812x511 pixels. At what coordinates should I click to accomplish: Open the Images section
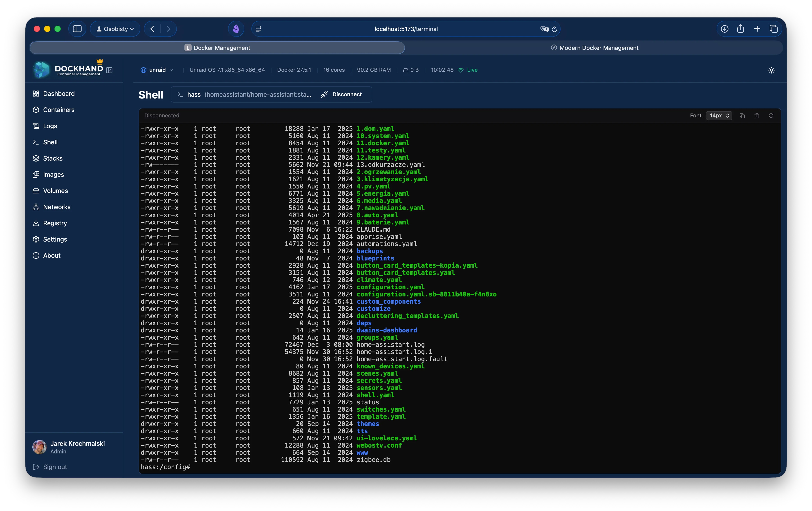click(53, 174)
